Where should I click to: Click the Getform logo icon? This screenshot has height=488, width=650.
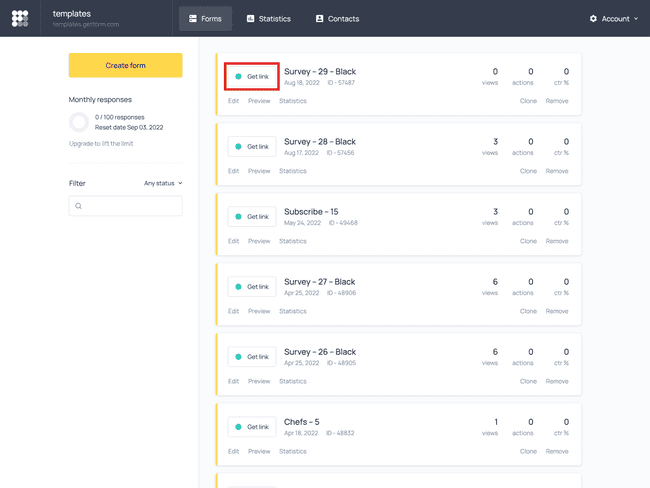(x=20, y=19)
